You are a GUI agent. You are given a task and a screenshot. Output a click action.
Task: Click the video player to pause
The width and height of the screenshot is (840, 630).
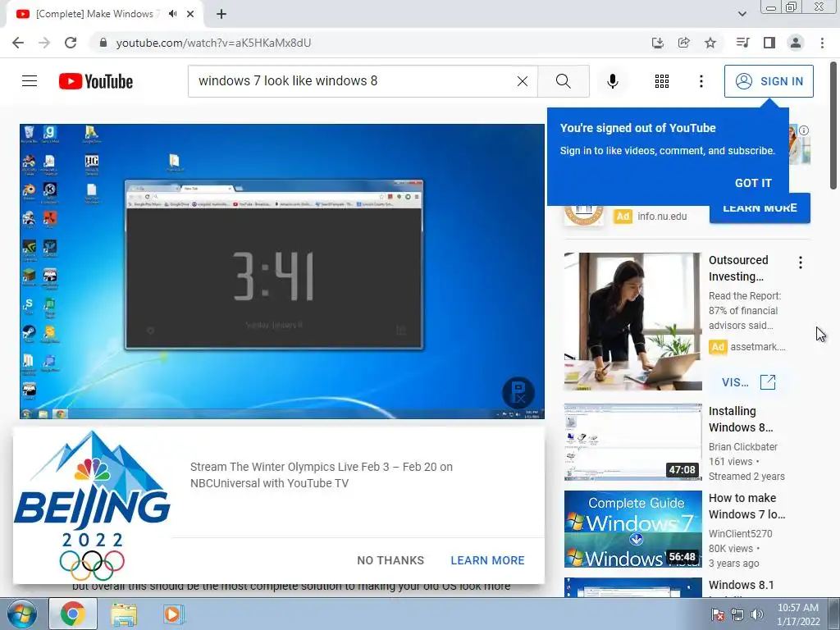click(282, 272)
